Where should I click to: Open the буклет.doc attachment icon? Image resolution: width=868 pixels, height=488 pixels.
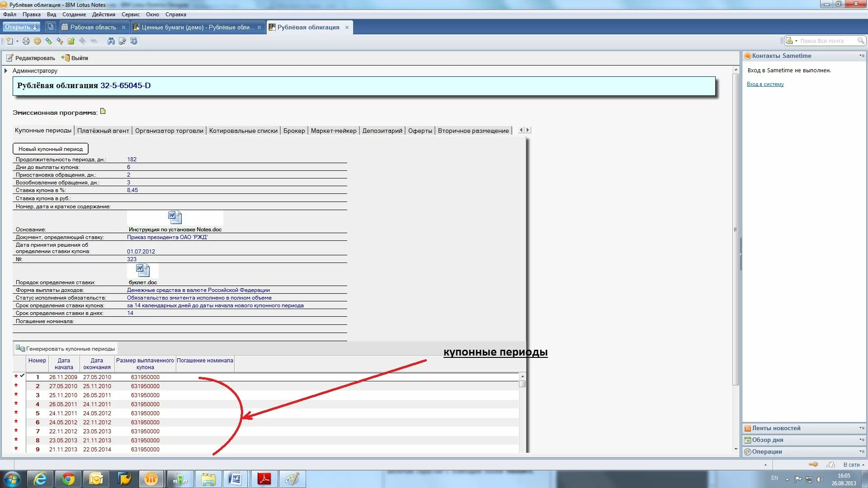142,271
